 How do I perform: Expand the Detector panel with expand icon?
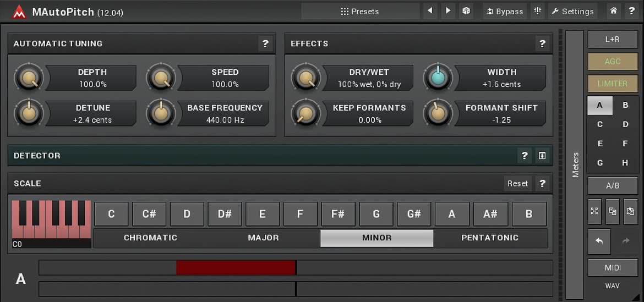(543, 156)
